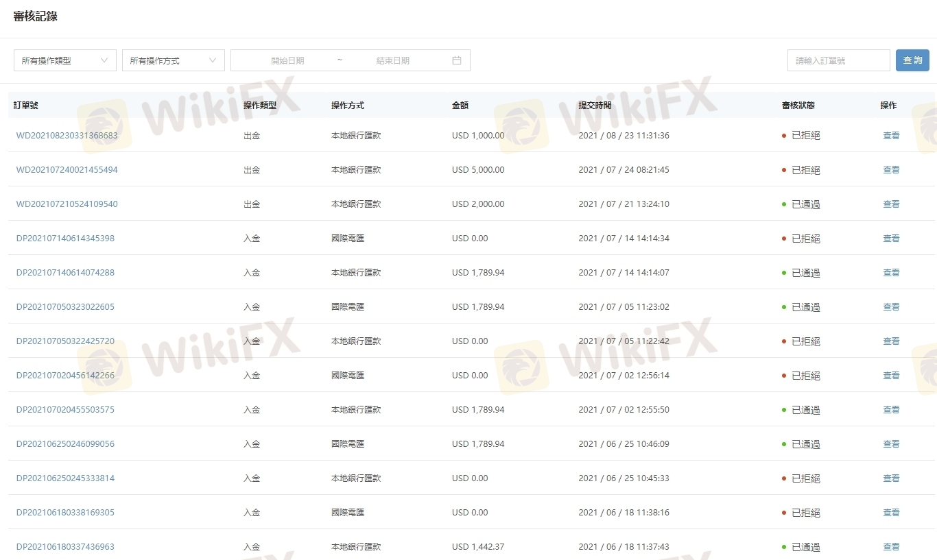Open the 所有操作類型 dropdown
This screenshot has height=560, width=937.
tap(65, 60)
